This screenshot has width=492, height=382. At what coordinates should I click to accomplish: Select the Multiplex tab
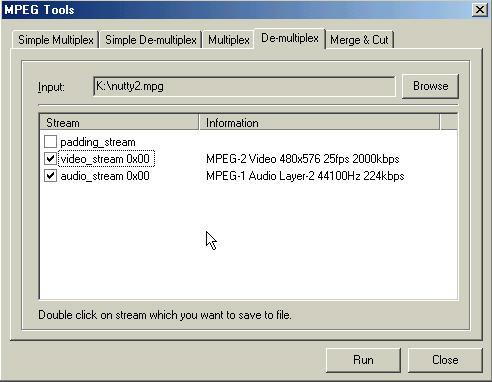tap(229, 40)
